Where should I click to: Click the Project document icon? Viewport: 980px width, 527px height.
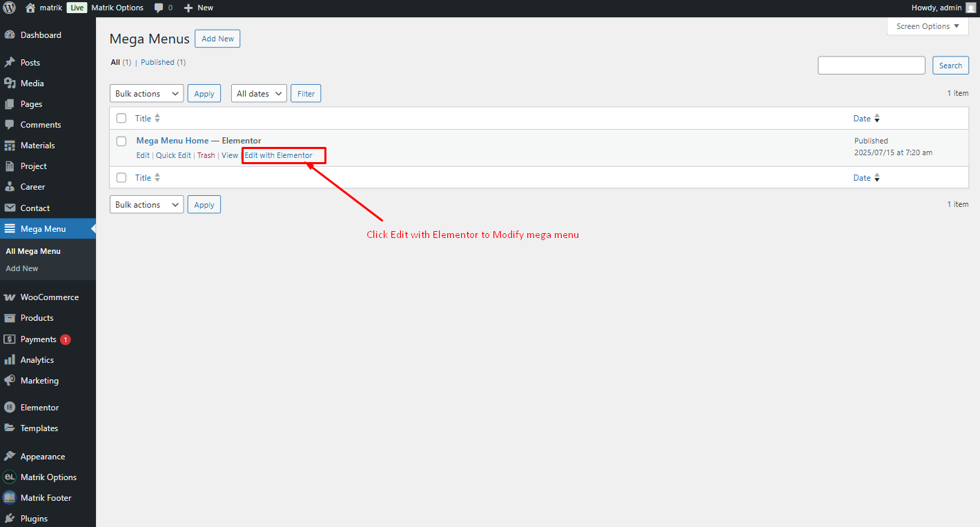click(10, 166)
